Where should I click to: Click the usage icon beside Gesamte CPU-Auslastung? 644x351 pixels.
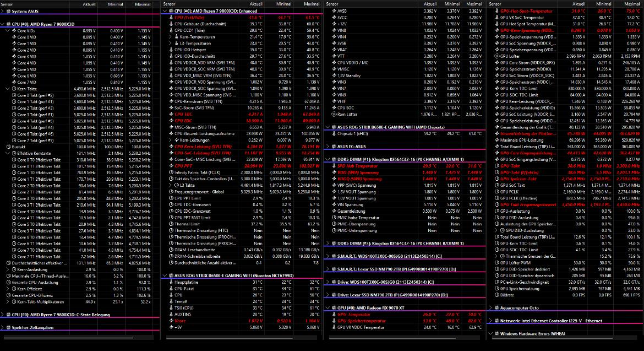[9, 282]
